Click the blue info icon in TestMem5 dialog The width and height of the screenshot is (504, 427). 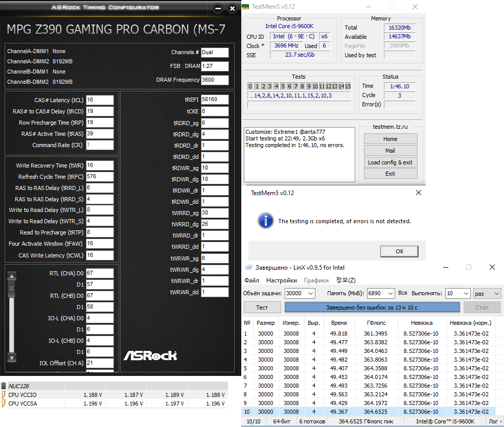click(265, 221)
